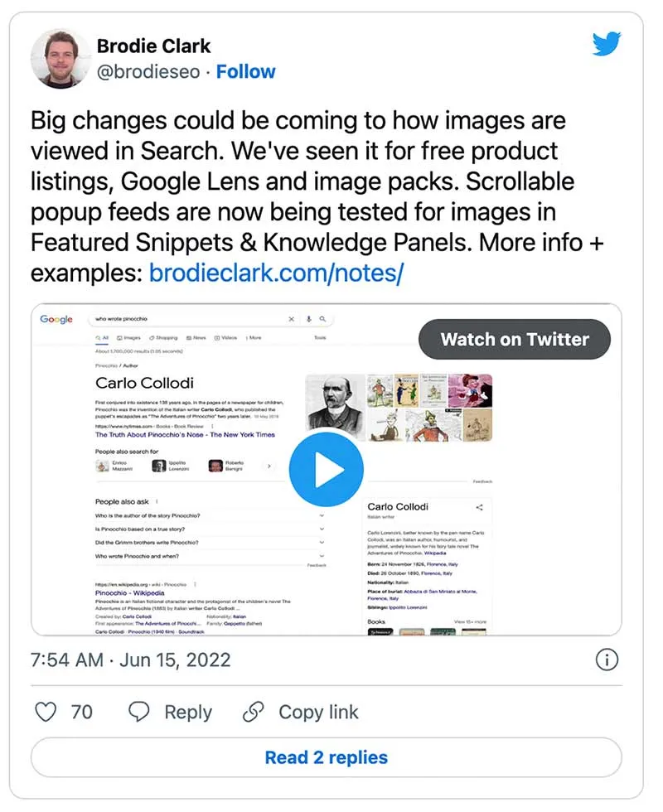663x812 pixels.
Task: Click the Google logo
Action: point(56,319)
